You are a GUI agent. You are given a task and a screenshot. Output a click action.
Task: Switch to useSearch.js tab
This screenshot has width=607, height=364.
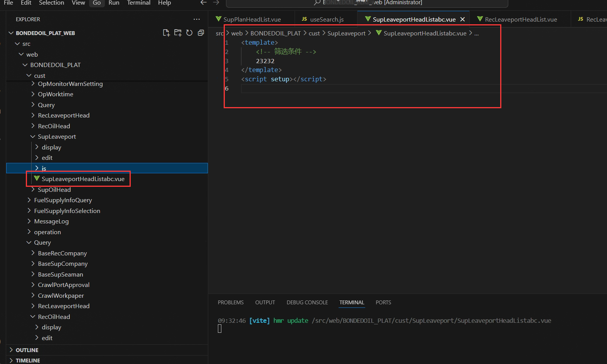(x=326, y=19)
